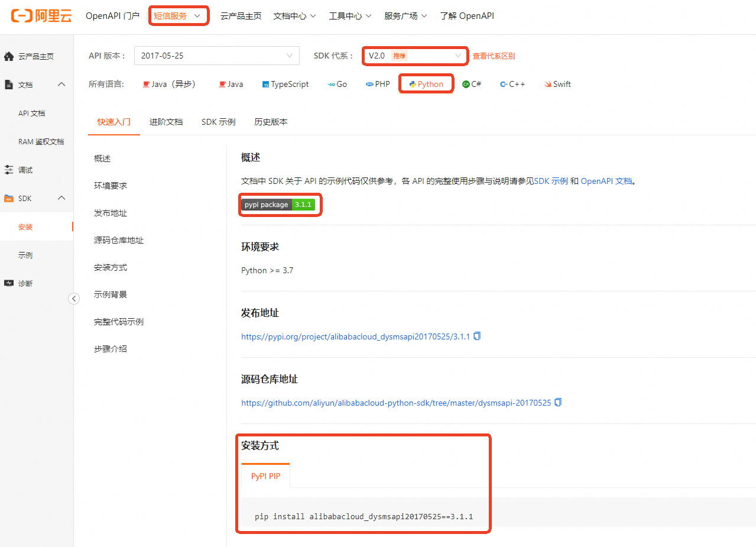
Task: Collapse the left navigation panel
Action: (x=73, y=299)
